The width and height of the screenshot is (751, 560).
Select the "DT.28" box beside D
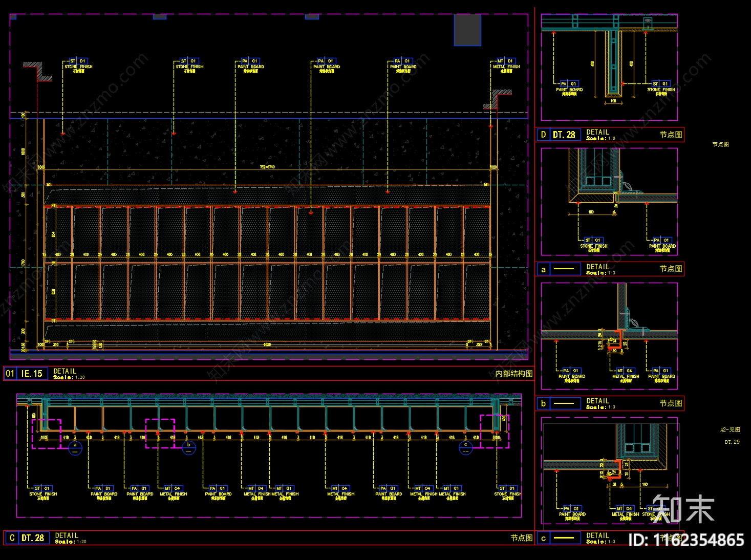pos(565,135)
